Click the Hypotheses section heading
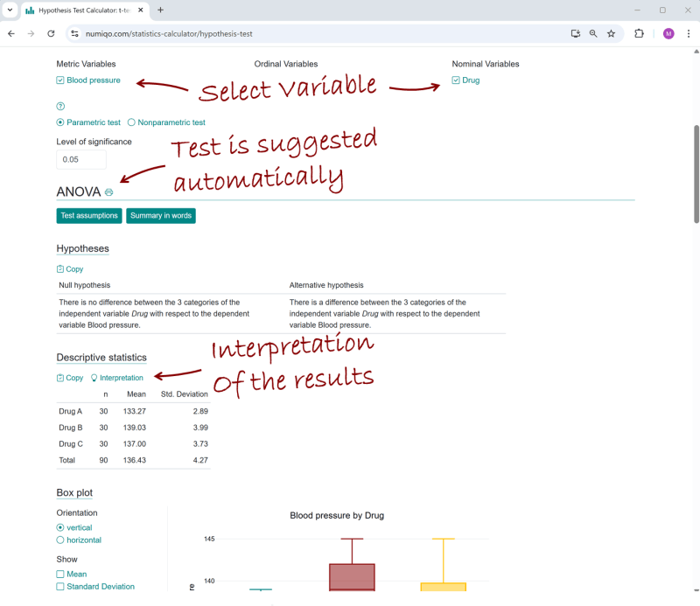Viewport: 700px width, 606px height. (x=82, y=248)
